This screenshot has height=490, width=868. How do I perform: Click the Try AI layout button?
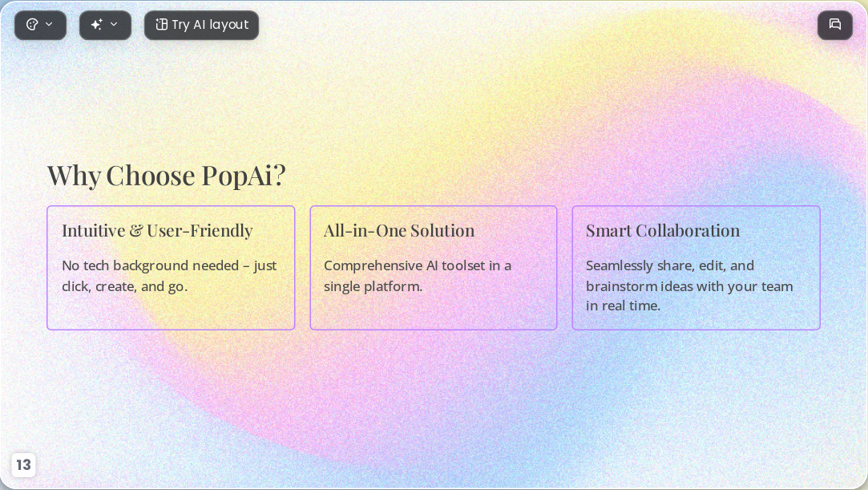tap(201, 25)
